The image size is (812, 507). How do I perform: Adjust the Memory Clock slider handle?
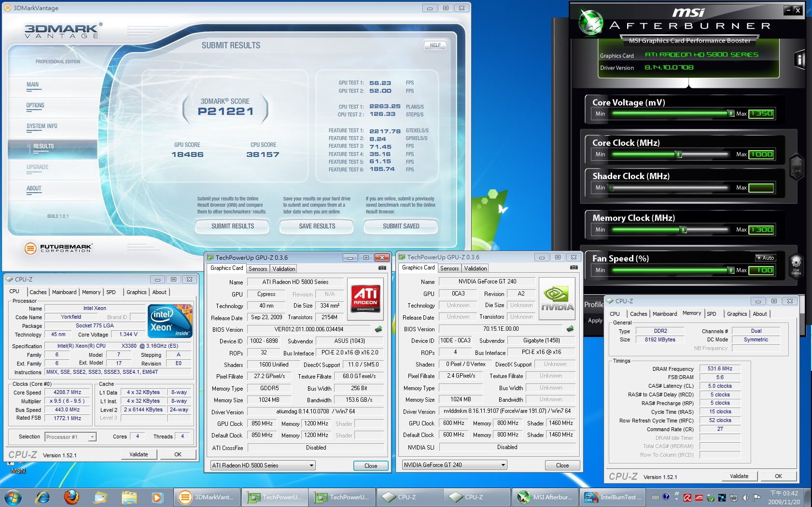click(684, 230)
